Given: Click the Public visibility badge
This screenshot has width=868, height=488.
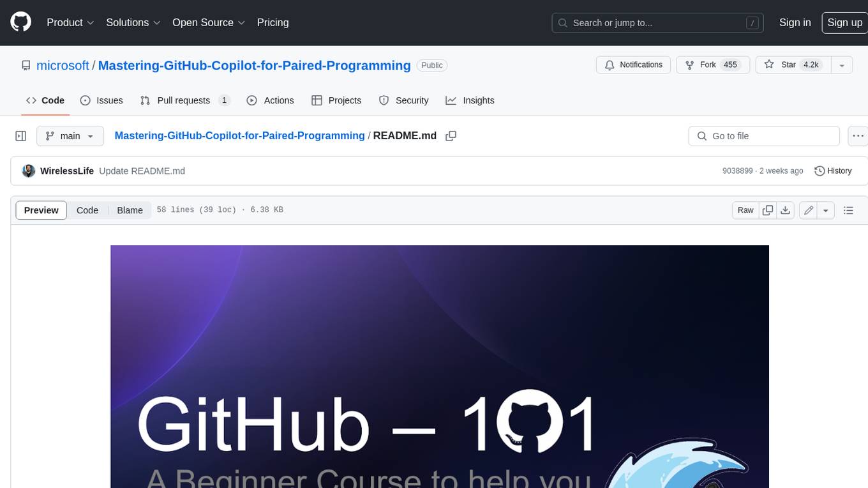Looking at the screenshot, I should coord(432,65).
